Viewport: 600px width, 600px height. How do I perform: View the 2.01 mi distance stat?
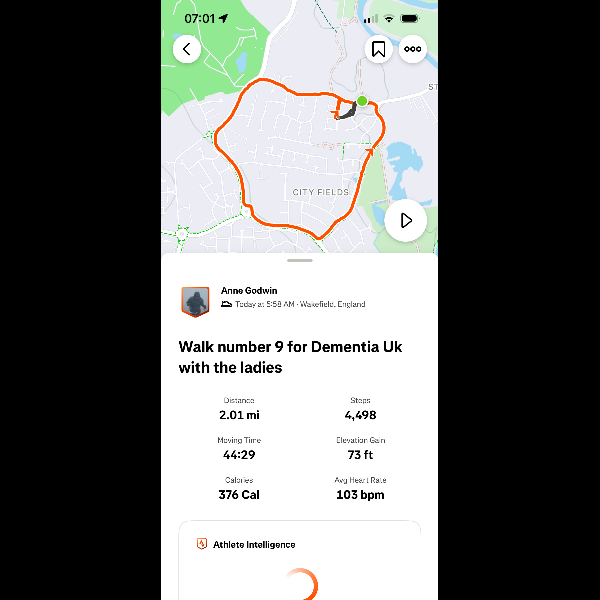click(237, 414)
